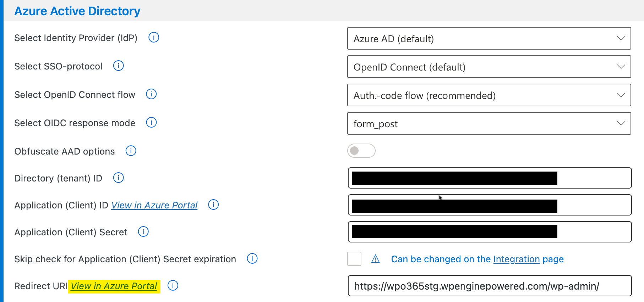Show info for Application (Client) Secret

pyautogui.click(x=143, y=231)
